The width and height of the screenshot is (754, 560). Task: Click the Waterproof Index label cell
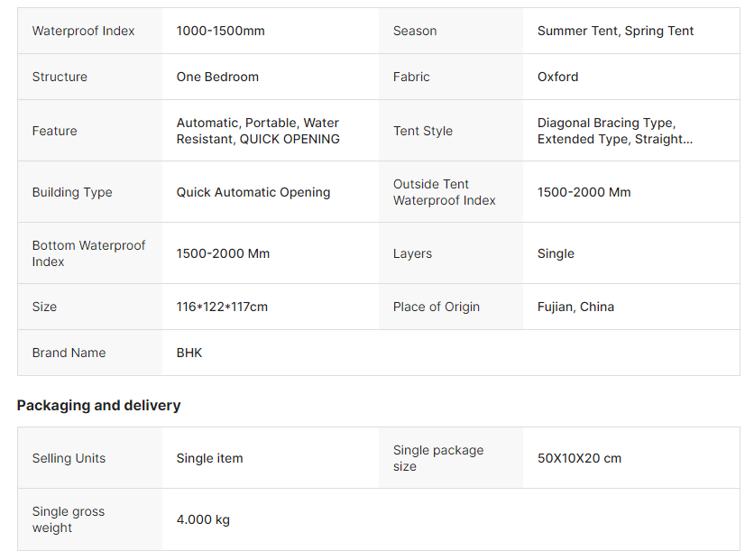click(83, 31)
